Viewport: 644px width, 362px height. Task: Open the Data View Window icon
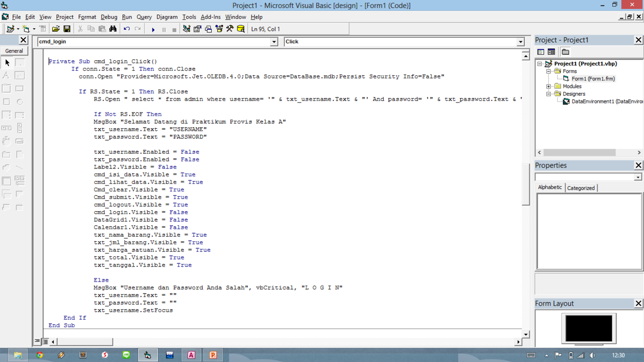[x=240, y=29]
